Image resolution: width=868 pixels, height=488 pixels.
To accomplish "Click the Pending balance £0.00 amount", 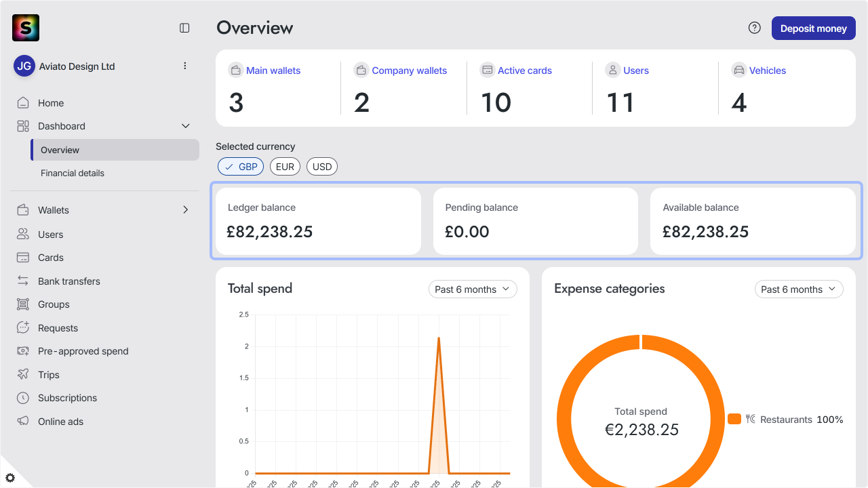I will (x=467, y=232).
